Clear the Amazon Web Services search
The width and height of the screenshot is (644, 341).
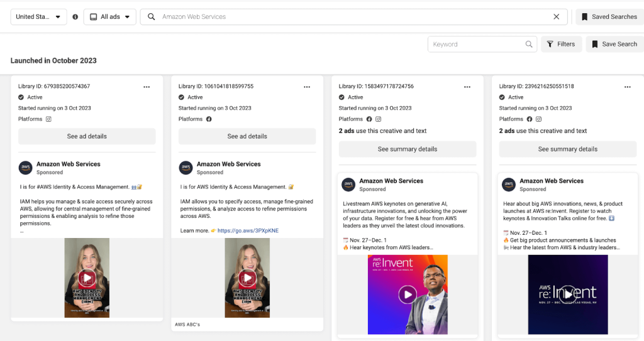[x=556, y=17]
